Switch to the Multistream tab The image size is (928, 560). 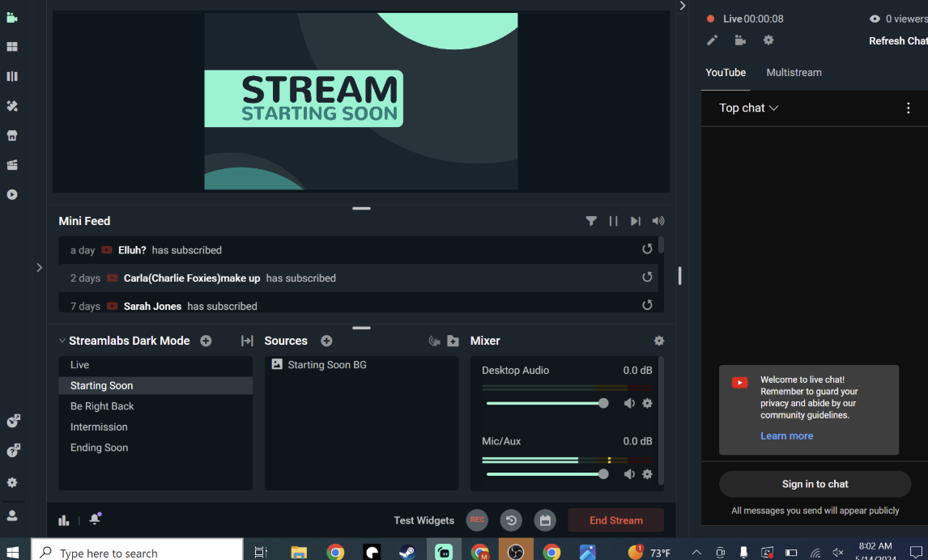pyautogui.click(x=794, y=73)
